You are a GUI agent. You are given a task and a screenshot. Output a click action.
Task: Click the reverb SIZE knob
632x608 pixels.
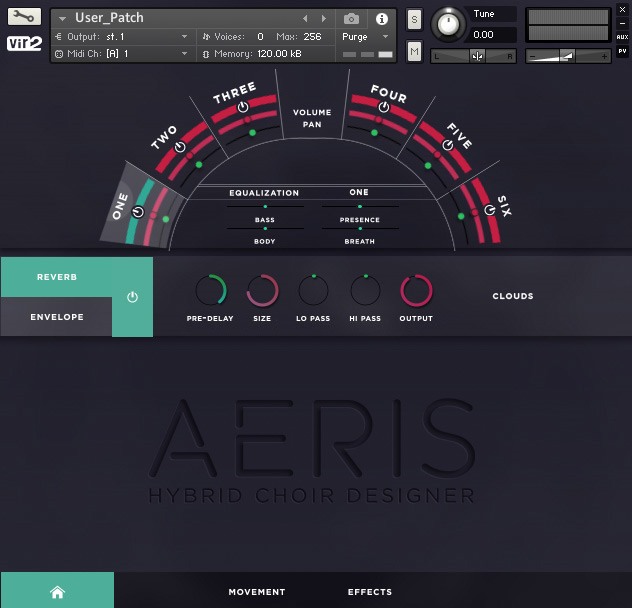pyautogui.click(x=262, y=290)
